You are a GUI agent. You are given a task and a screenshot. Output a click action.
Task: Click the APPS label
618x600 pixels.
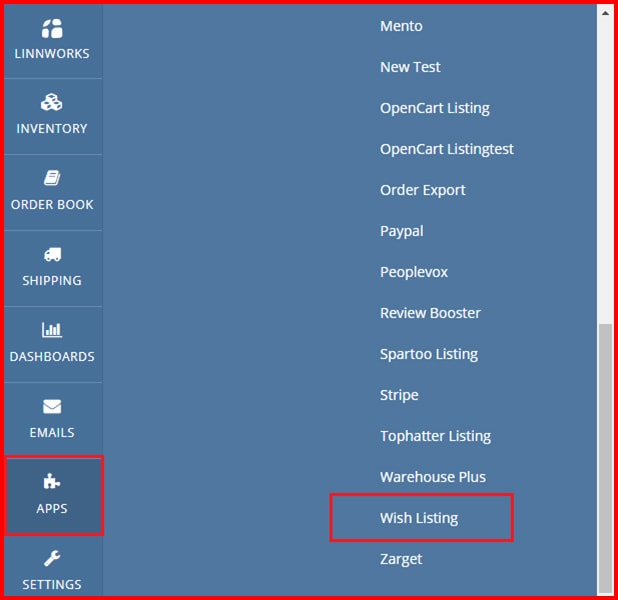coord(52,509)
